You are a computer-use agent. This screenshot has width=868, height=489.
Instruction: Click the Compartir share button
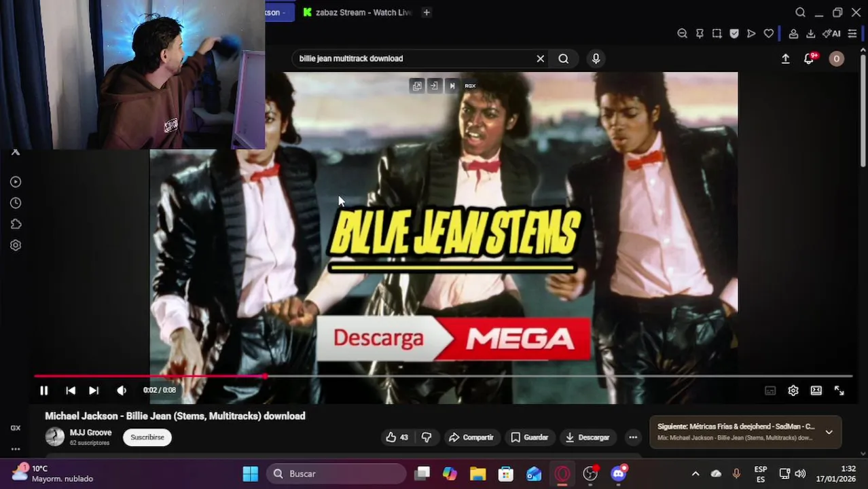(471, 437)
